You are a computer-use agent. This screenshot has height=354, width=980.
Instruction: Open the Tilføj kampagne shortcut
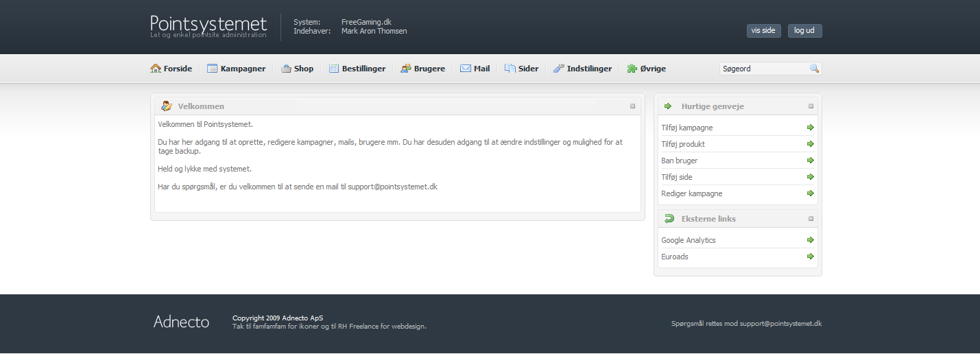687,128
